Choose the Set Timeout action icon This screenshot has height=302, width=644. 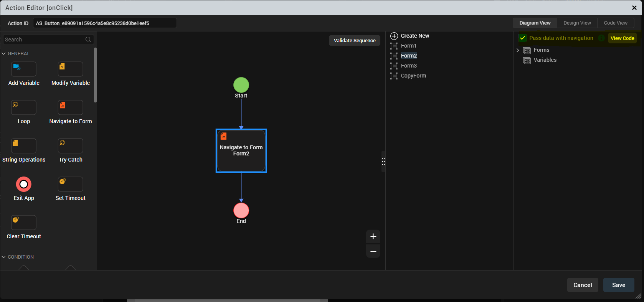click(70, 184)
